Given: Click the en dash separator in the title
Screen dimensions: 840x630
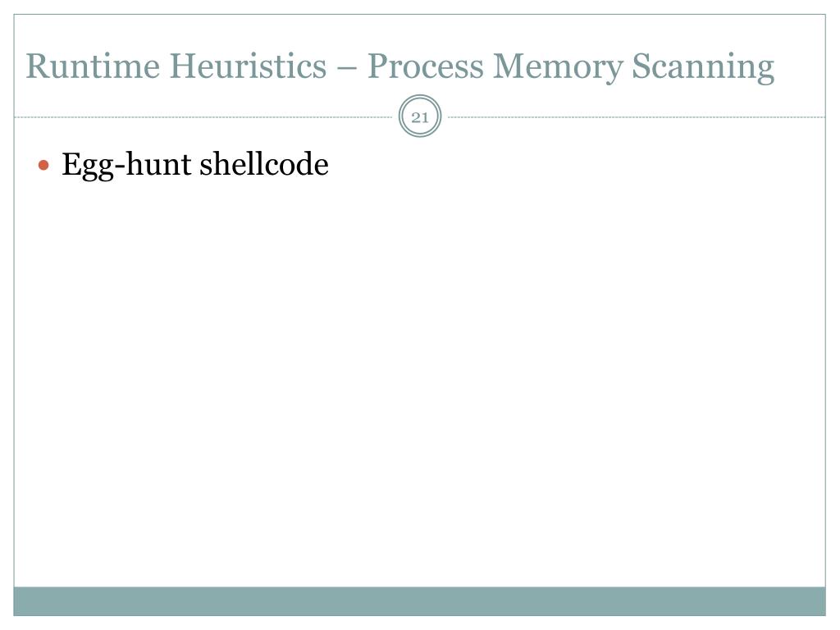Looking at the screenshot, I should (347, 69).
